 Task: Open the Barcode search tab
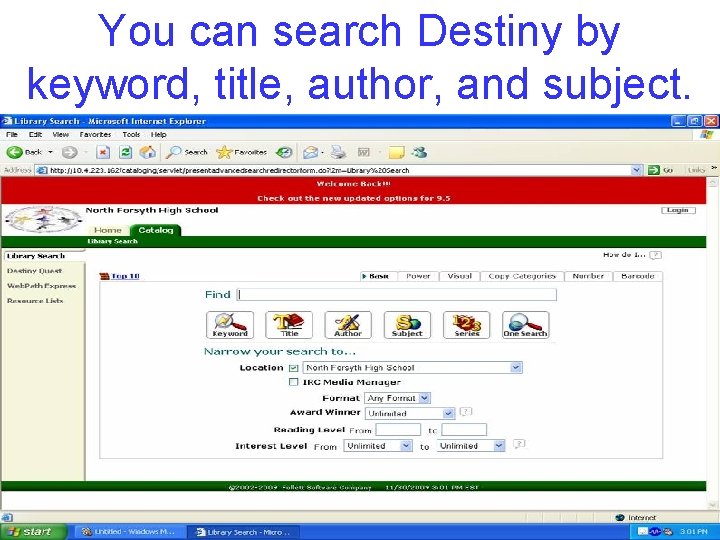click(638, 276)
